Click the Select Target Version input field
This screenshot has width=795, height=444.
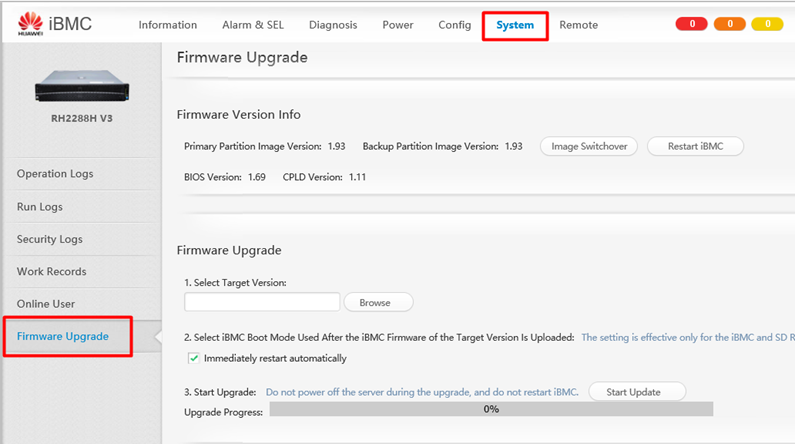pos(262,302)
